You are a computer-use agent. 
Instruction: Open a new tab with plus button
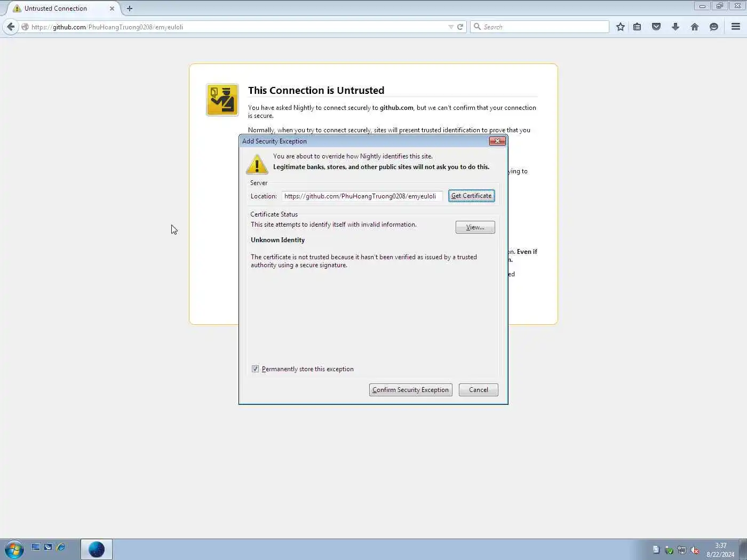click(x=130, y=9)
